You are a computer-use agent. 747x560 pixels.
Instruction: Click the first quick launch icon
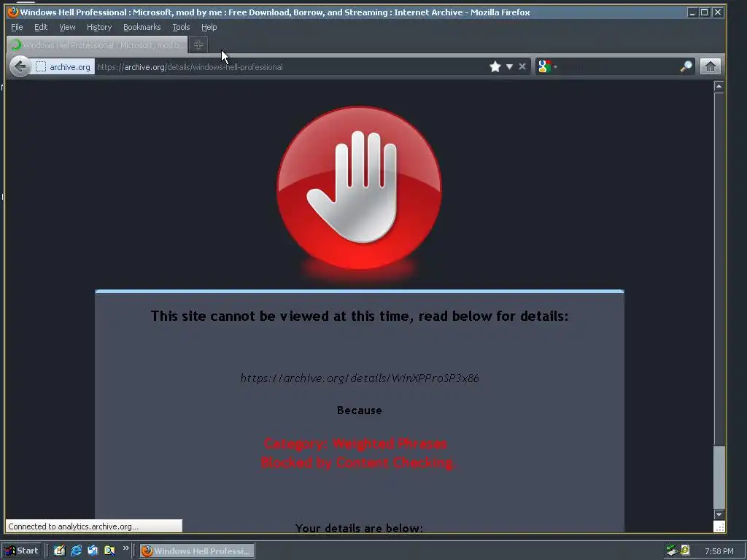[59, 551]
